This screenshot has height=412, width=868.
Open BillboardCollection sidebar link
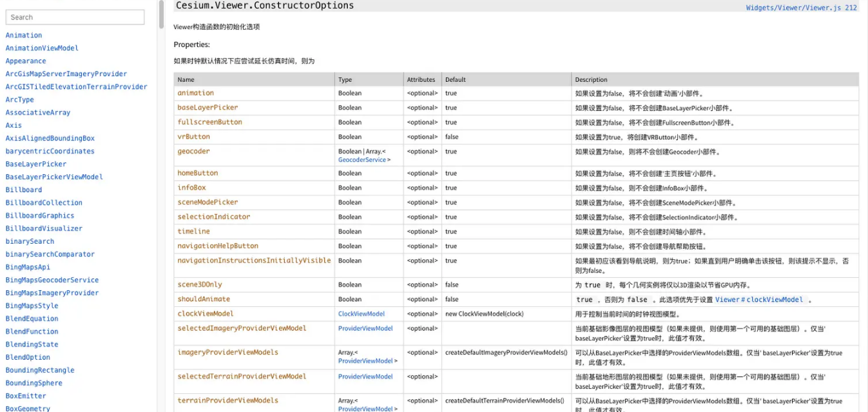[x=44, y=203]
